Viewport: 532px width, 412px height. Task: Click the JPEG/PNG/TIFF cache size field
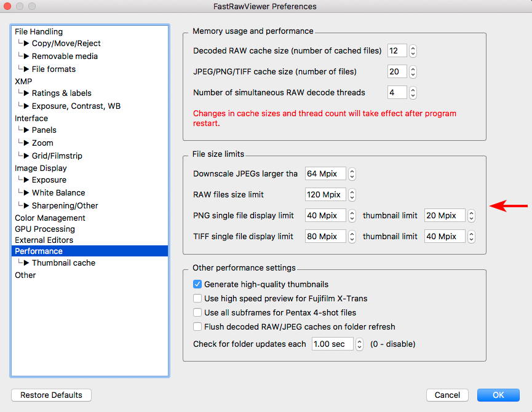point(397,72)
